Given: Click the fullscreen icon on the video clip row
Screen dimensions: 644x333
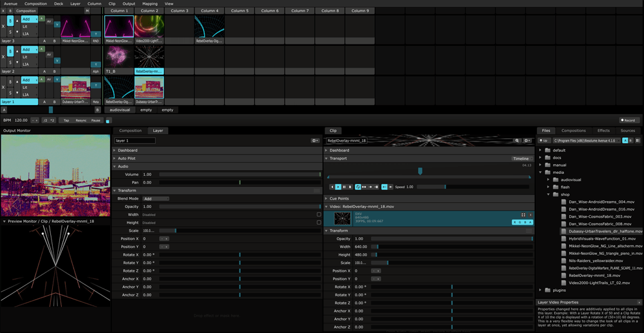Looking at the screenshot, I should tap(523, 215).
